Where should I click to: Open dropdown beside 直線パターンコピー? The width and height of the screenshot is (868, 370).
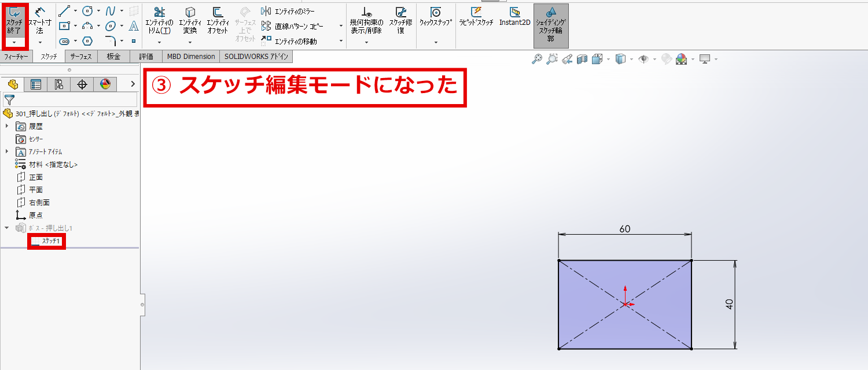(x=341, y=26)
